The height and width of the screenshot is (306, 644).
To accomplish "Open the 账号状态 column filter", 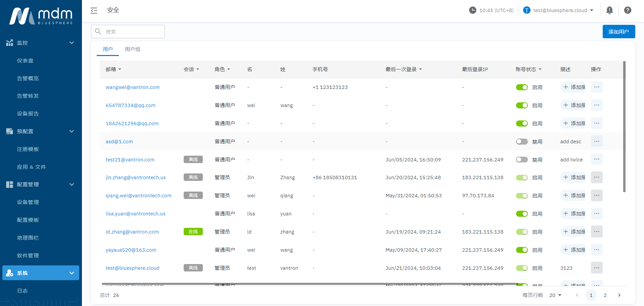I will pos(540,69).
